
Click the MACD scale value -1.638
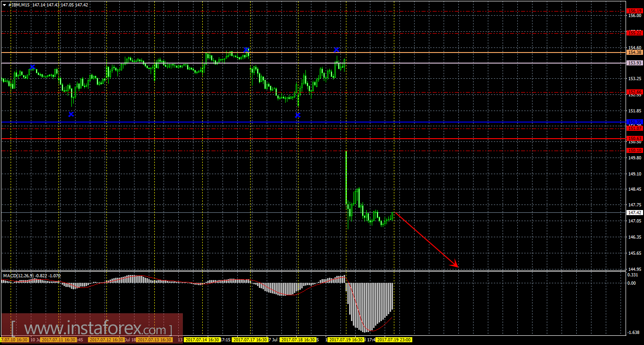click(x=633, y=332)
